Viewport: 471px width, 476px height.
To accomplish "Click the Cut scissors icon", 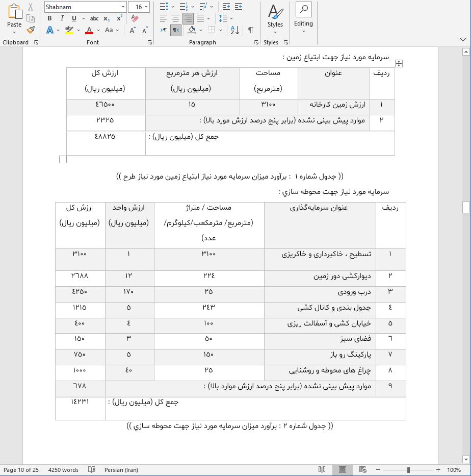I will [x=31, y=7].
